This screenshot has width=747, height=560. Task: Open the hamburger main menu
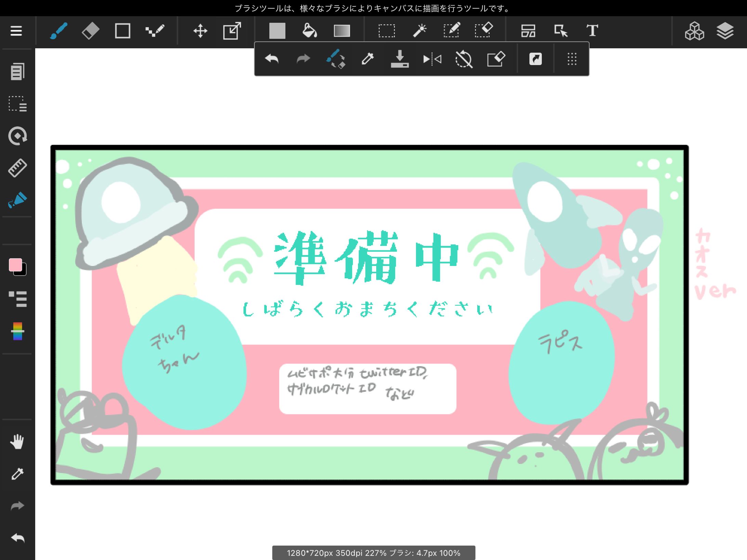16,31
